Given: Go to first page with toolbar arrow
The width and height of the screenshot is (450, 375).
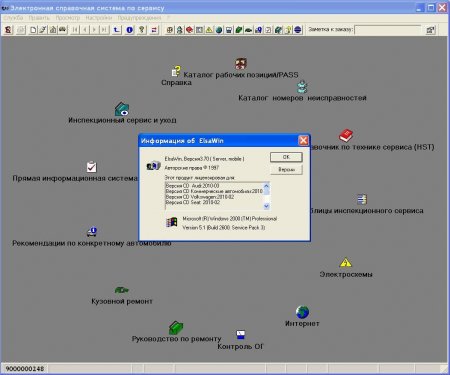Looking at the screenshot, I should 75,30.
